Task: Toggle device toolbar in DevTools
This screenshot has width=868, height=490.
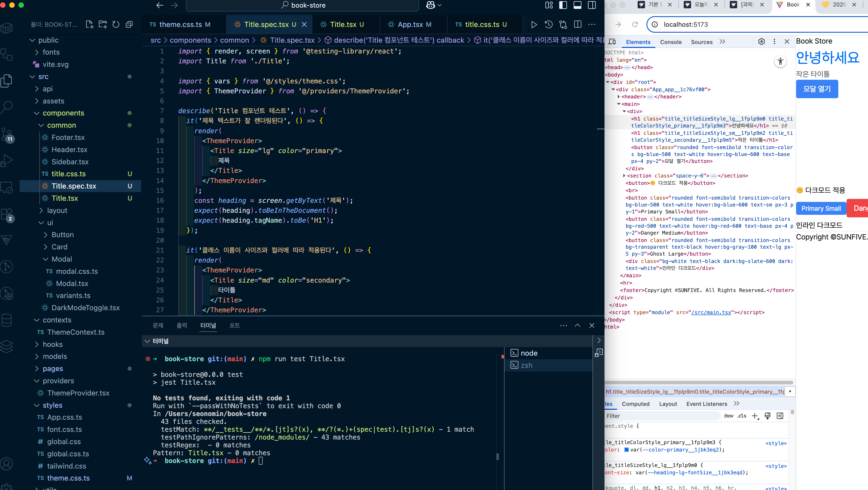Action: coord(612,42)
